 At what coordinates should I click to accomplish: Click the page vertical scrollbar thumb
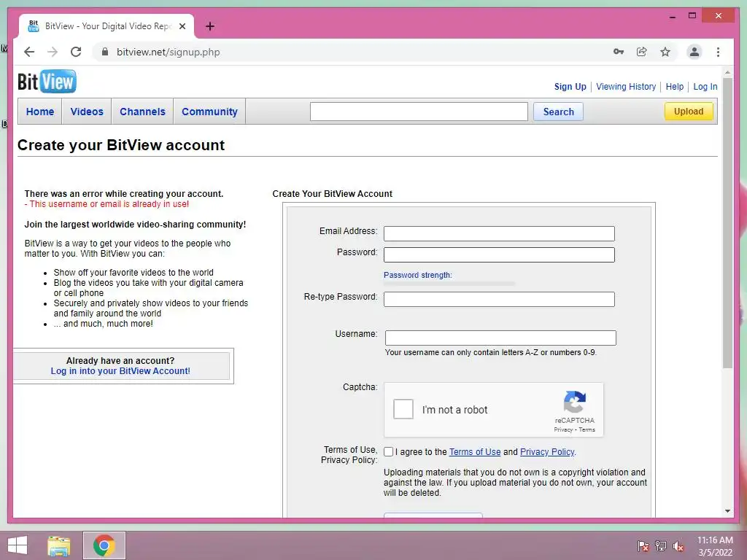point(727,222)
